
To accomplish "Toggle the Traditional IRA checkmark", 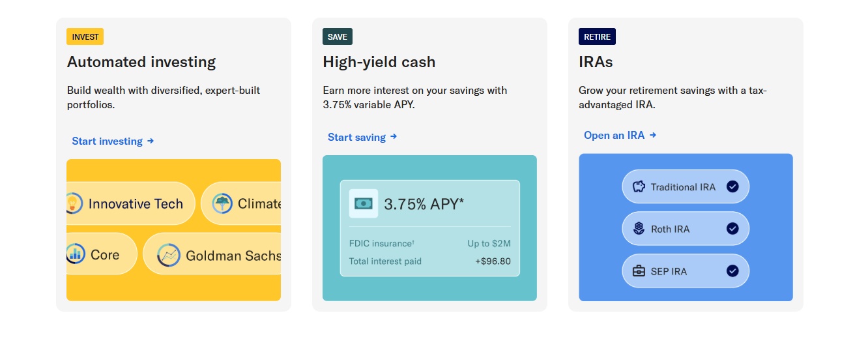I will (x=732, y=187).
